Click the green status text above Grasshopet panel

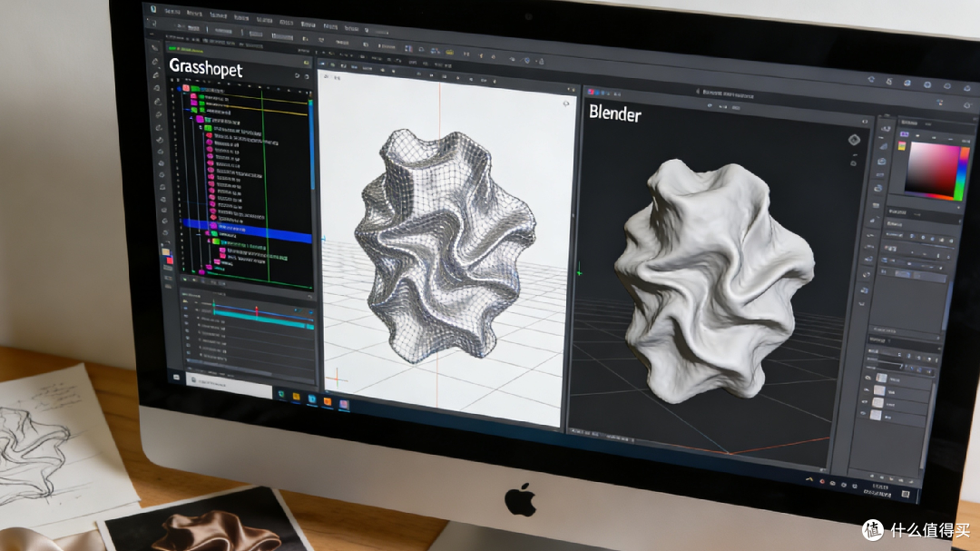(188, 49)
